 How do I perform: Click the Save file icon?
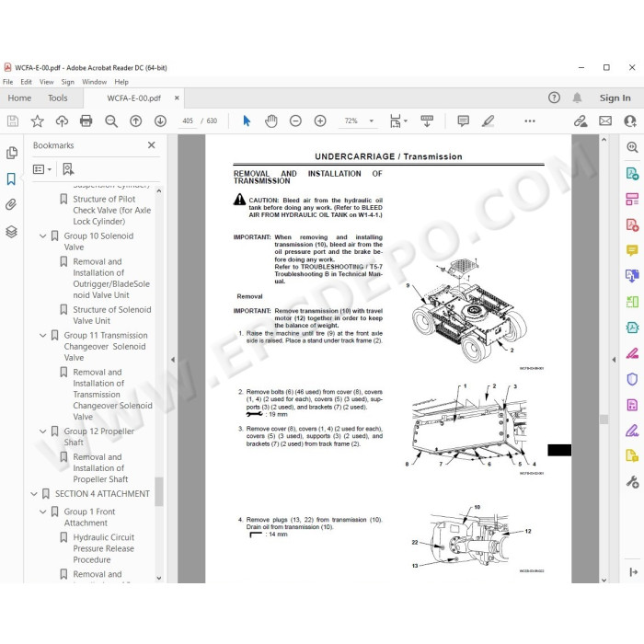coord(13,121)
